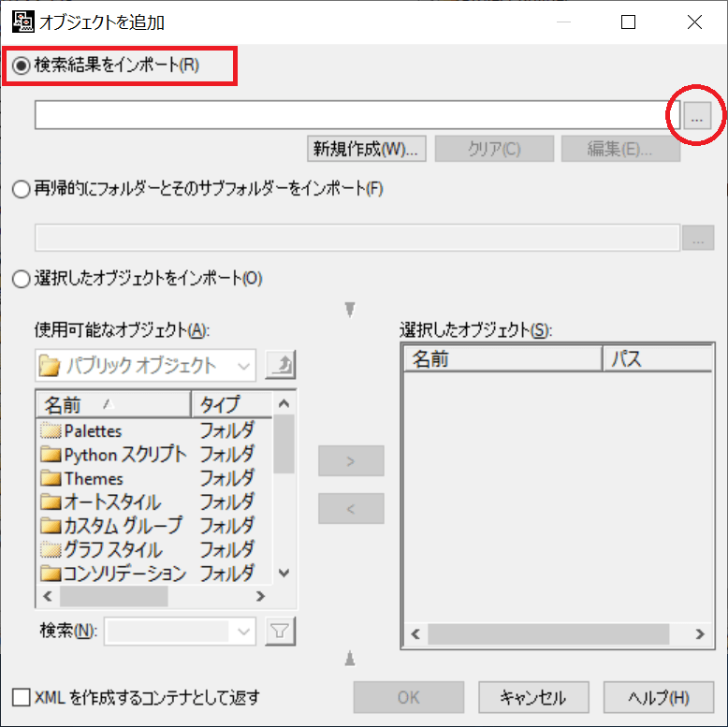728x727 pixels.
Task: Click the go up one folder icon
Action: [x=281, y=365]
